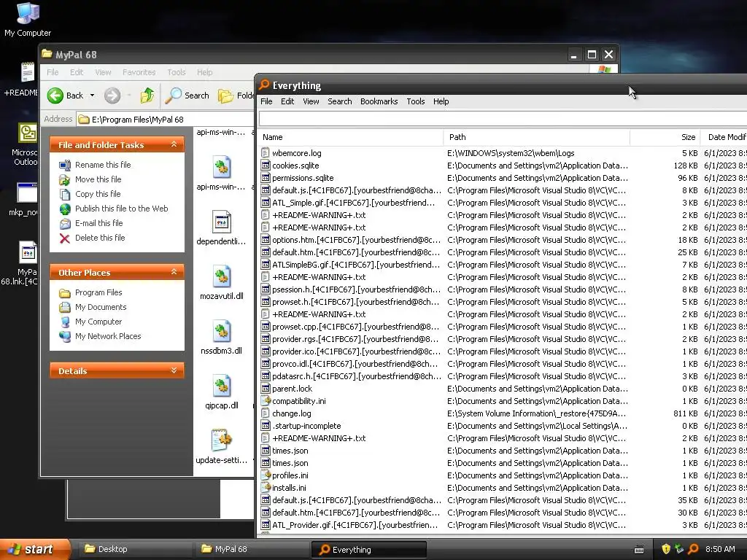This screenshot has height=560, width=747.
Task: Expand the Details panel
Action: click(174, 370)
